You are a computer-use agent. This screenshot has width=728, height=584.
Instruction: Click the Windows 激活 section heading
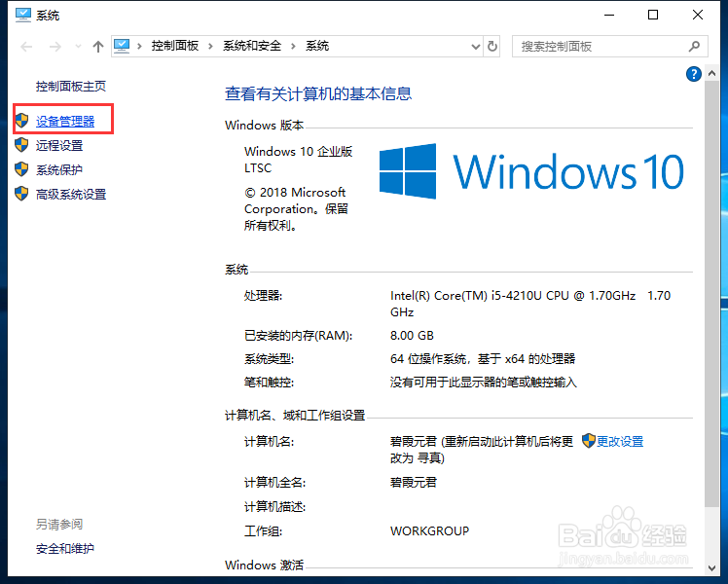tap(264, 565)
